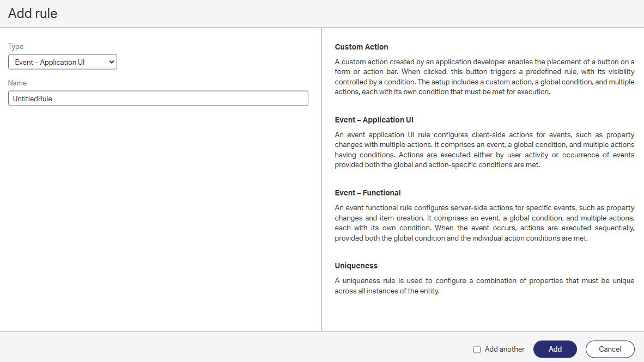The height and width of the screenshot is (362, 644).
Task: Click the Custom Action description paragraph
Action: pyautogui.click(x=484, y=77)
